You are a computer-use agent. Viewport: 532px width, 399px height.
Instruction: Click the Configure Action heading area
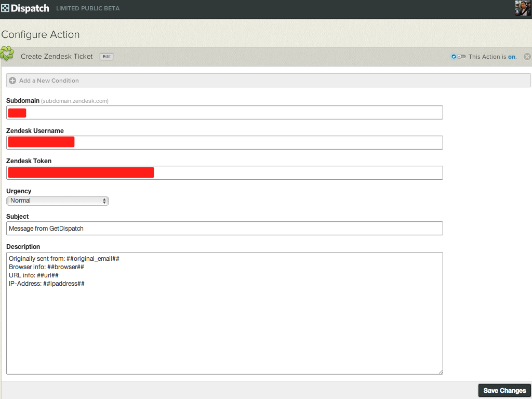[x=41, y=34]
